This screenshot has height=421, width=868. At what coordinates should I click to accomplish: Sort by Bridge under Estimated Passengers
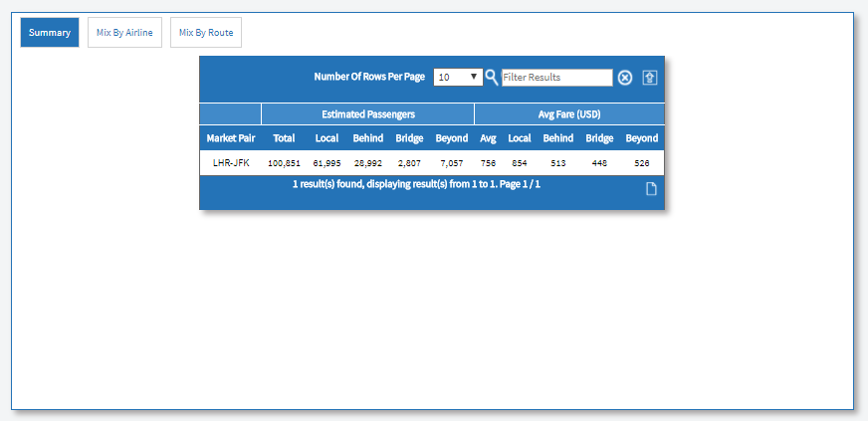coord(410,138)
